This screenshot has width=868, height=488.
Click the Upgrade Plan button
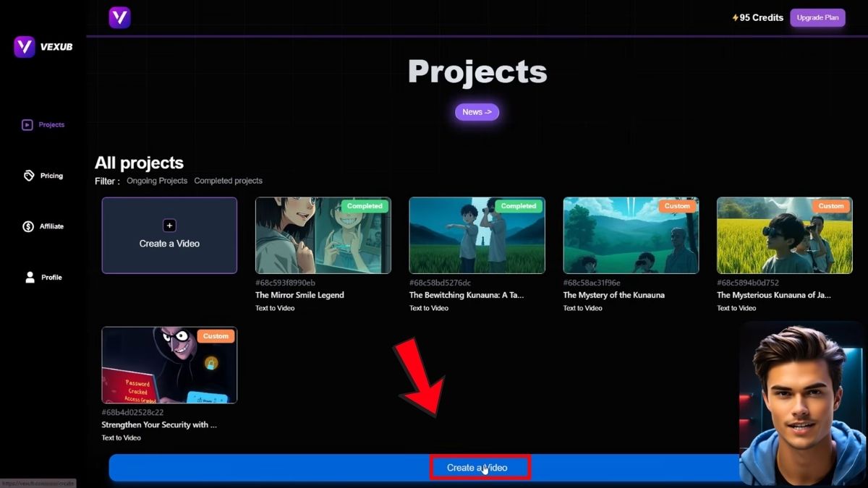coord(817,17)
